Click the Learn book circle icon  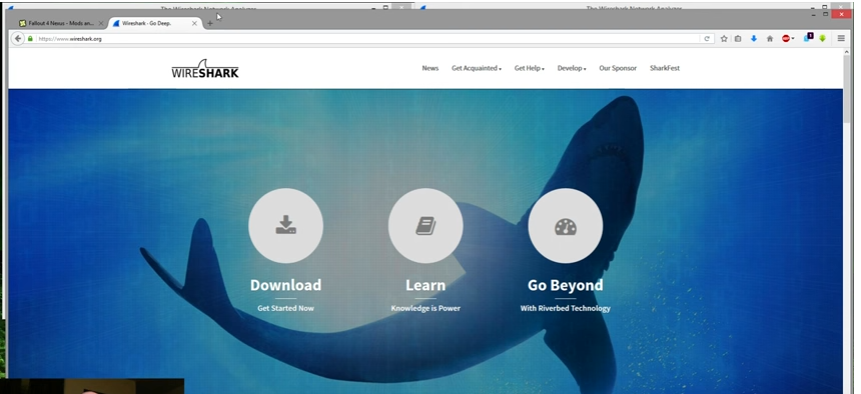pos(426,226)
